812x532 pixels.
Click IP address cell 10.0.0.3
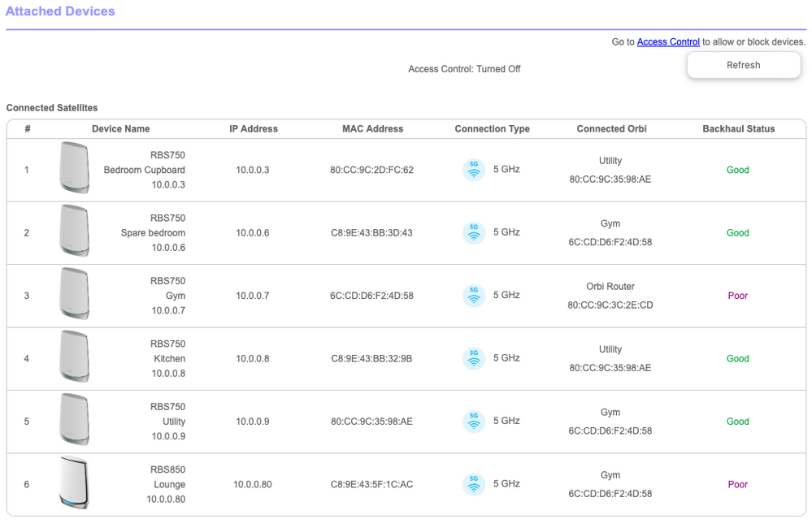click(x=253, y=170)
